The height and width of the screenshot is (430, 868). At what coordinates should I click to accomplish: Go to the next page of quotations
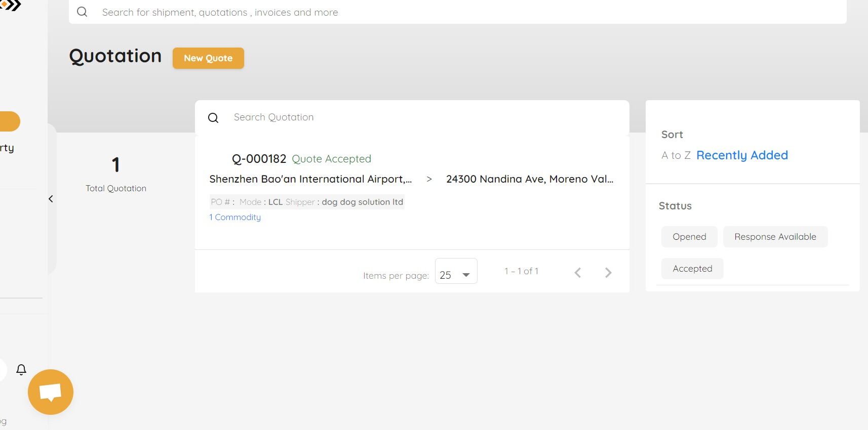tap(608, 273)
